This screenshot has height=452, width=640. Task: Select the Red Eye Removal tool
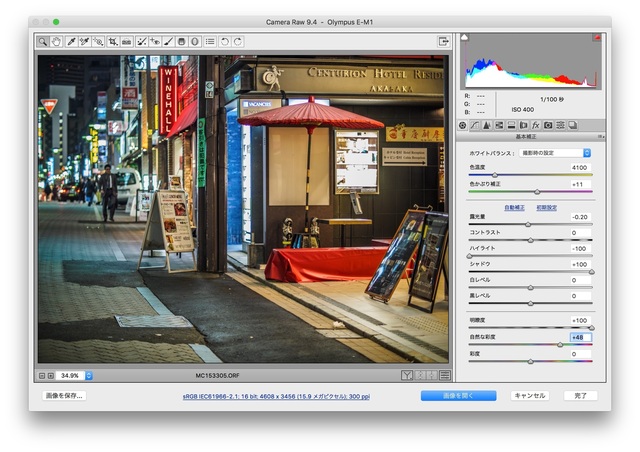click(155, 41)
